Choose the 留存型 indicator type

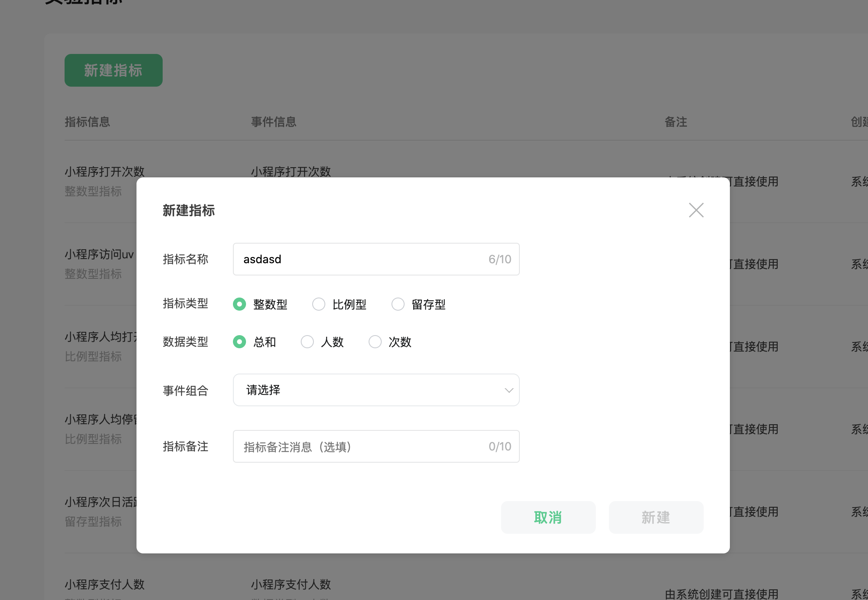(x=398, y=304)
